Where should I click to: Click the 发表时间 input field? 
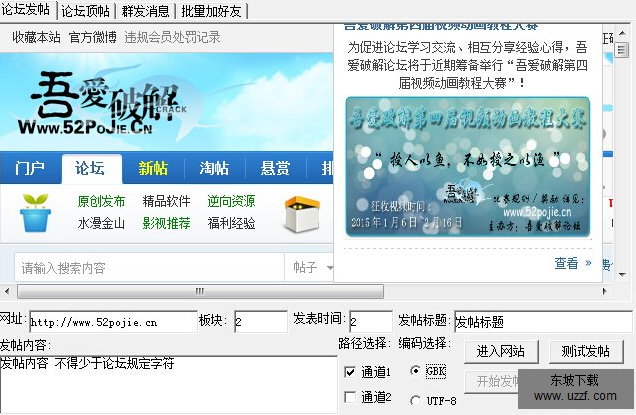(x=370, y=322)
